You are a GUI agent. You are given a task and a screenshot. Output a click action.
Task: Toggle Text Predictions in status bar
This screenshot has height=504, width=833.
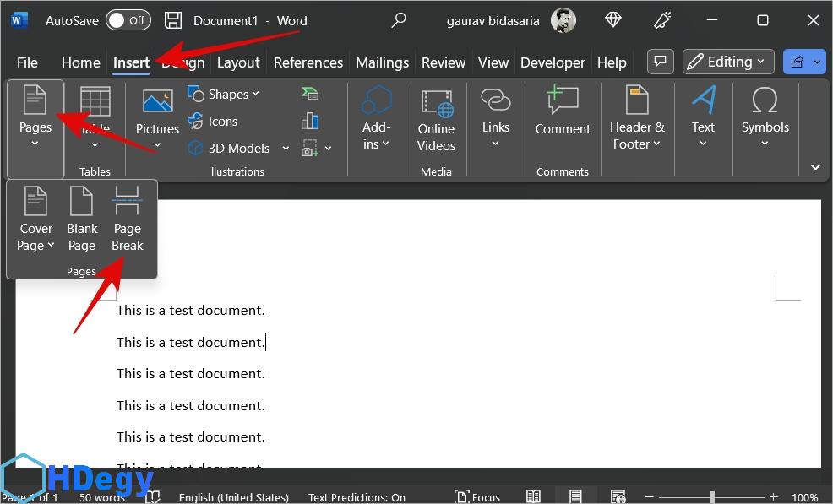(357, 497)
